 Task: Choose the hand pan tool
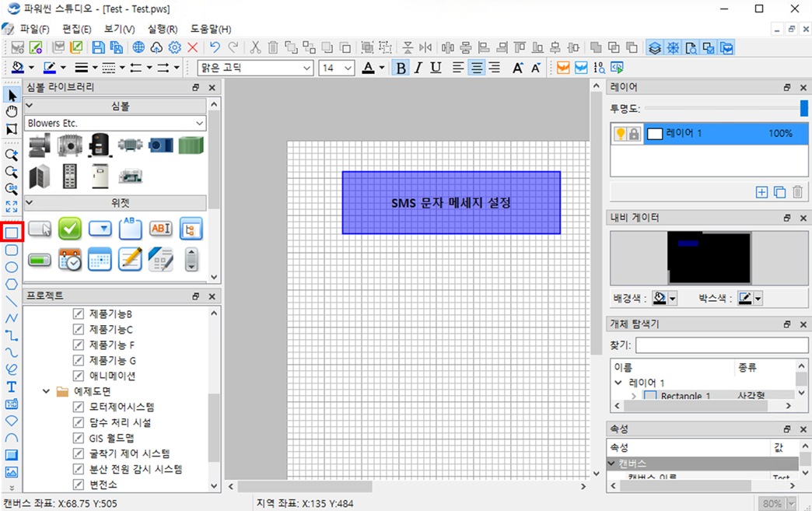12,112
